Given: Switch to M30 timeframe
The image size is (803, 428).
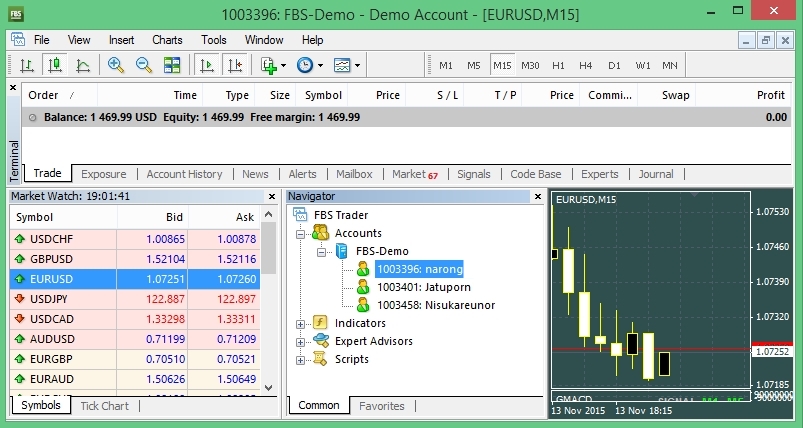Looking at the screenshot, I should (x=530, y=66).
